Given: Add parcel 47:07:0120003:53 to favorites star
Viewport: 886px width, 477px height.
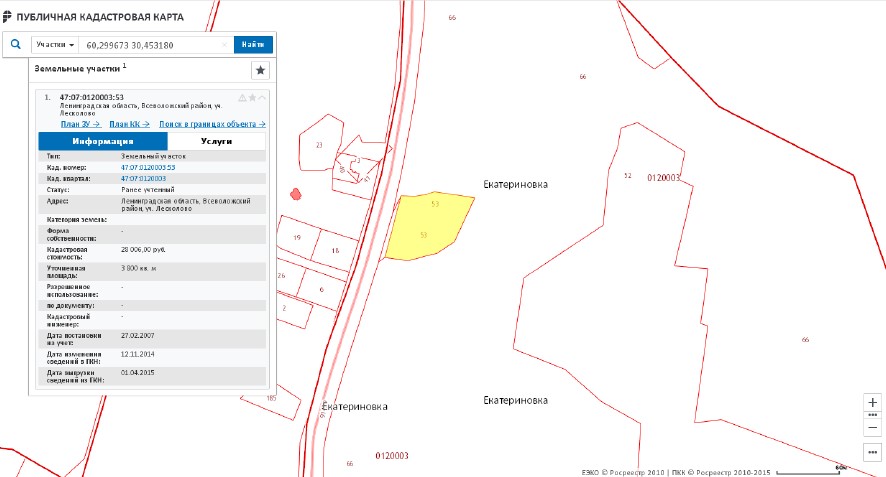Looking at the screenshot, I should 252,98.
